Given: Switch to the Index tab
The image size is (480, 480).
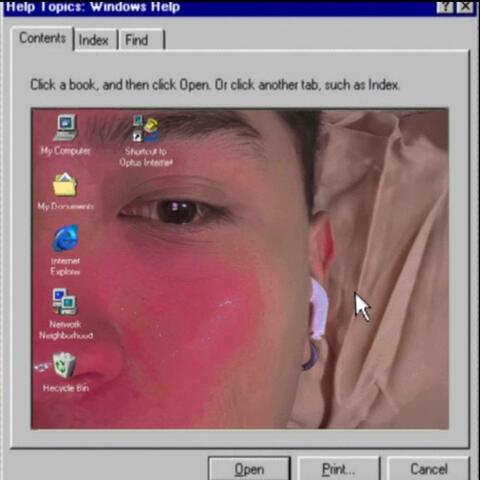Looking at the screenshot, I should [x=95, y=40].
